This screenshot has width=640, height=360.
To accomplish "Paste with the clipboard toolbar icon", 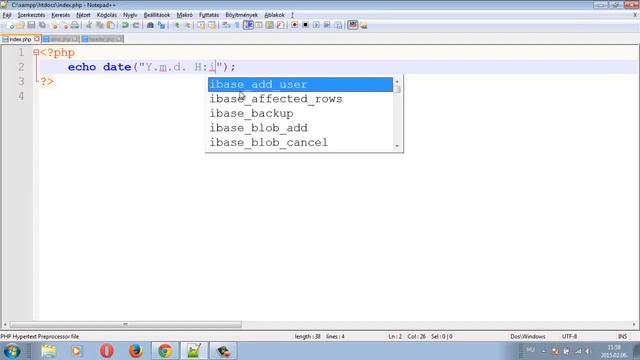I will pos(110,25).
